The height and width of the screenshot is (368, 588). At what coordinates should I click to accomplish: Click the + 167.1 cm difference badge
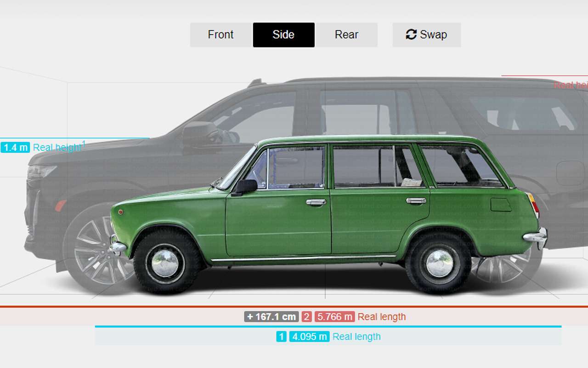pyautogui.click(x=271, y=316)
